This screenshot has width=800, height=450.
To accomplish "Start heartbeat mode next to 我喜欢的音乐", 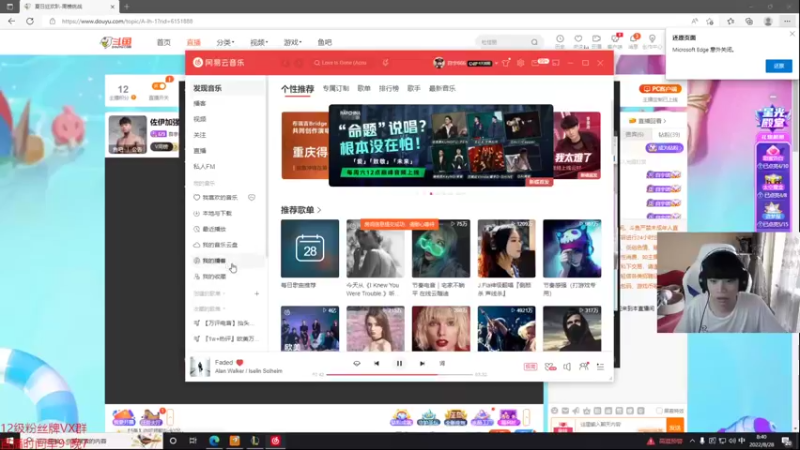I will (x=252, y=197).
